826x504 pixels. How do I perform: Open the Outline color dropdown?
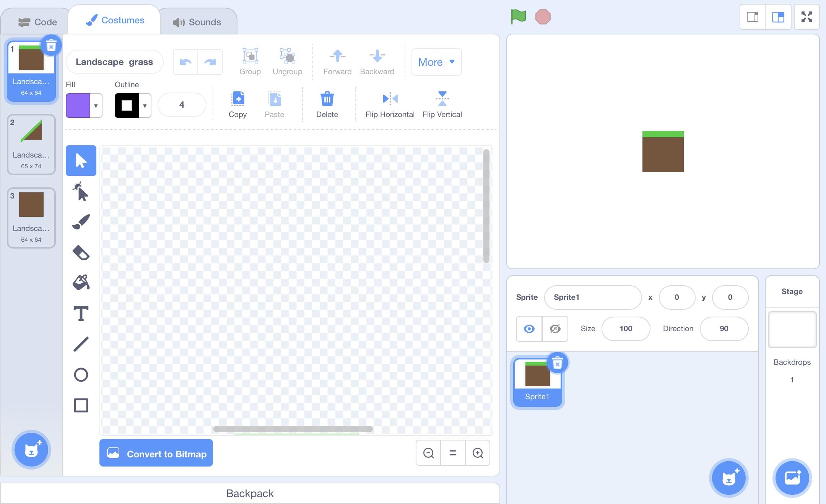pos(145,106)
